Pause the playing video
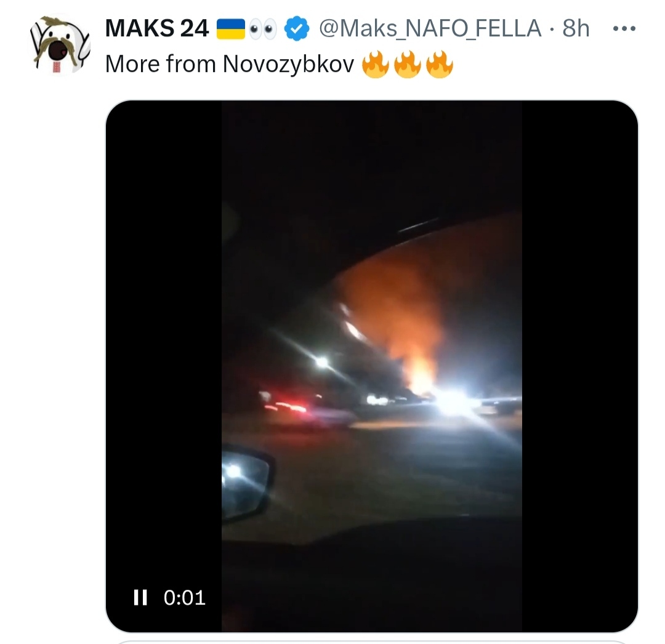The width and height of the screenshot is (665, 644). 140,597
